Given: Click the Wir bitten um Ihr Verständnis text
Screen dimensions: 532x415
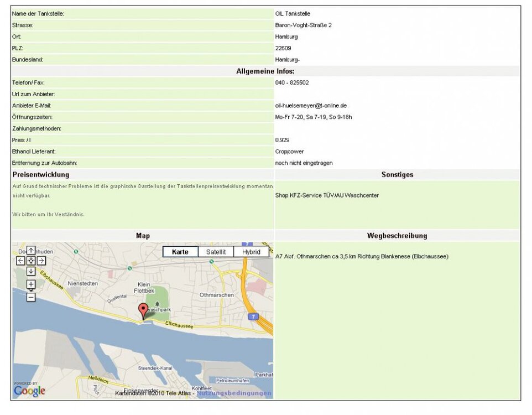Looking at the screenshot, I should click(48, 214).
